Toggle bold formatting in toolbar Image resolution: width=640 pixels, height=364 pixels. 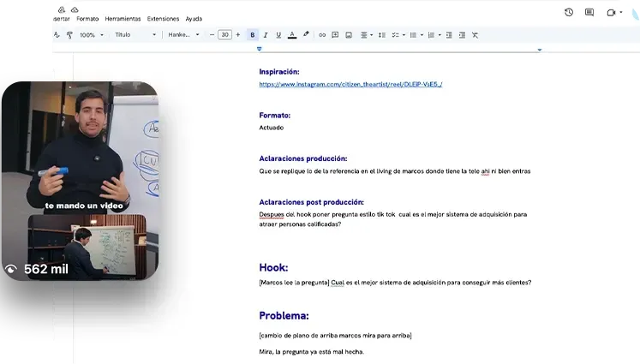[252, 35]
